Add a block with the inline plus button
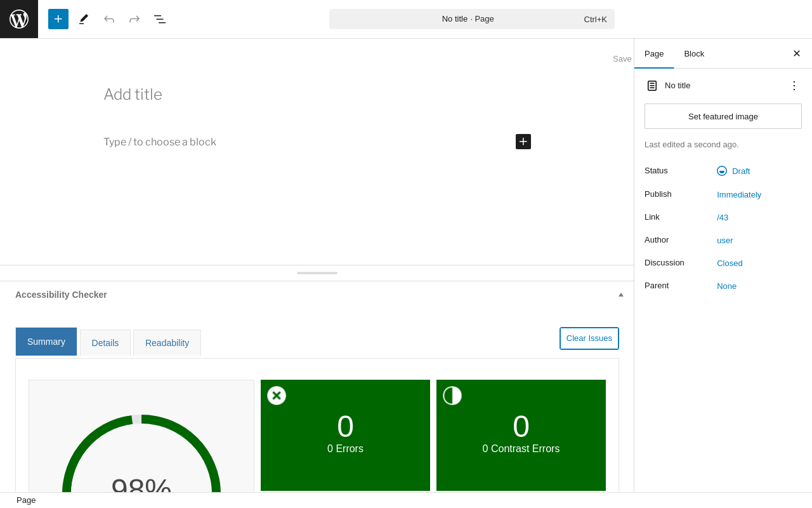The width and height of the screenshot is (812, 508). coord(523,142)
